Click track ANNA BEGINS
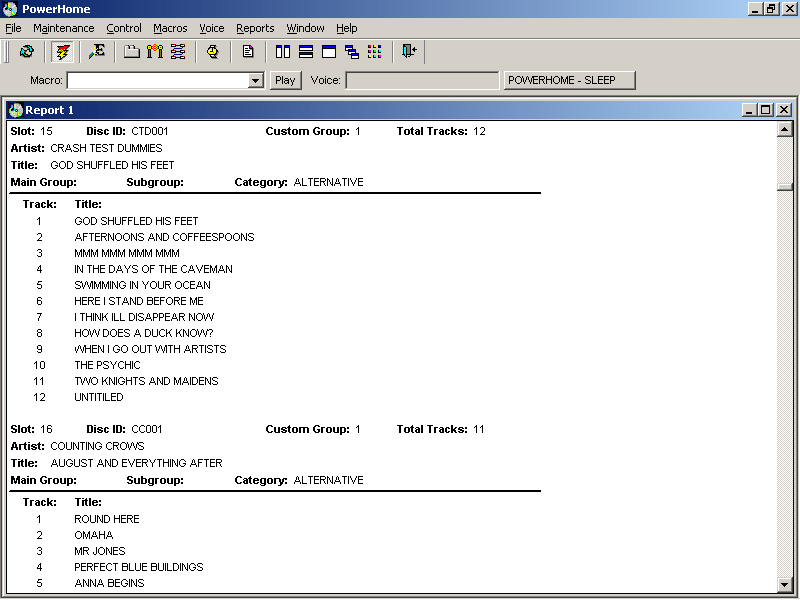The image size is (800, 600). point(109,583)
